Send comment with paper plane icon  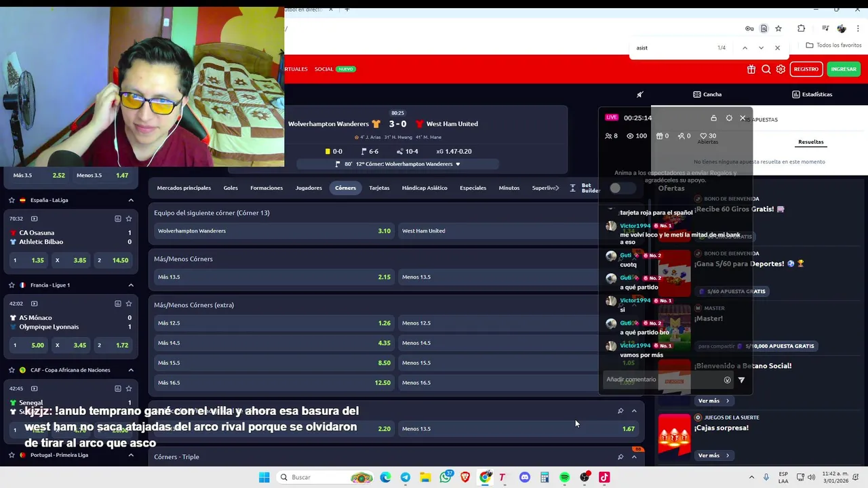click(741, 380)
